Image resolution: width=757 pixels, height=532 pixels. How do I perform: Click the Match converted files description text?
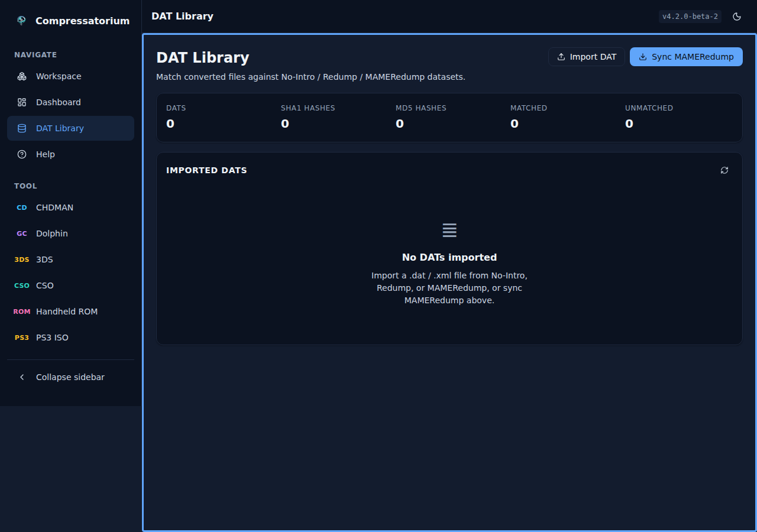click(x=310, y=77)
